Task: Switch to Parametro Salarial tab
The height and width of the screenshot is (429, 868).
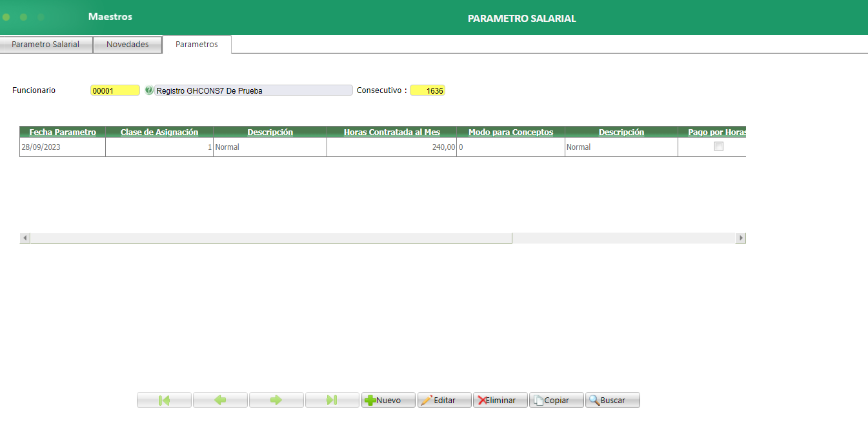Action: [46, 45]
